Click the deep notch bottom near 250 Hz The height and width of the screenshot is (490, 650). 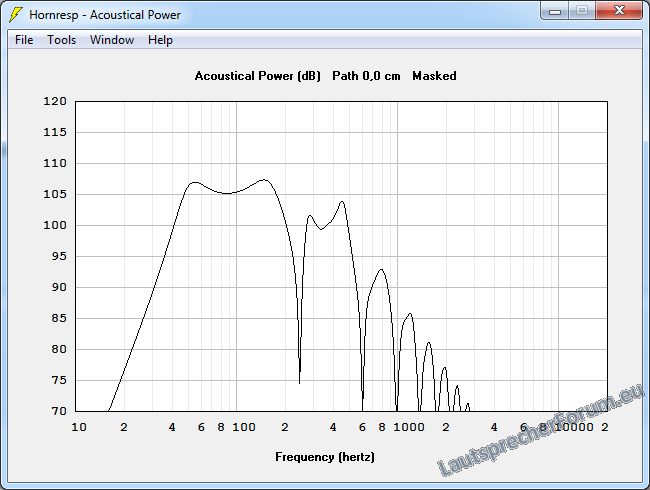[x=299, y=381]
